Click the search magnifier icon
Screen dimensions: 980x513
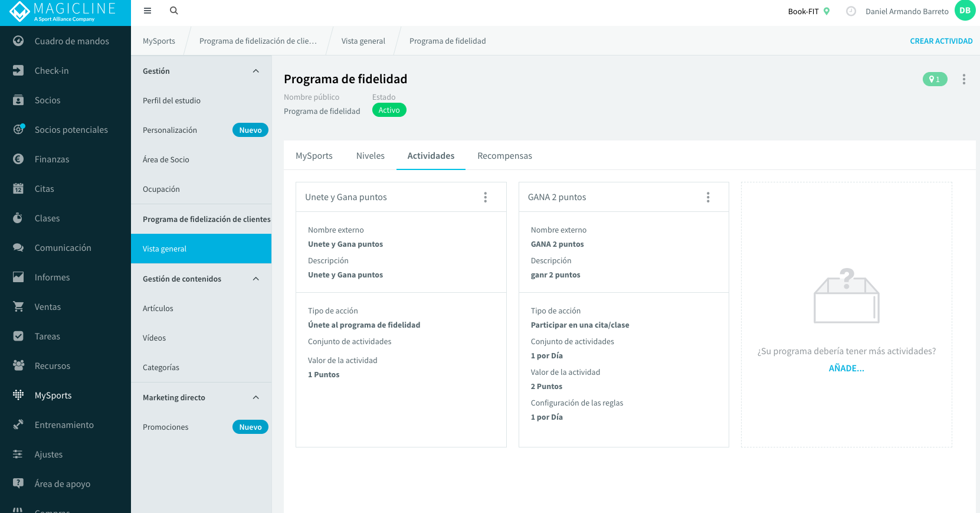click(174, 11)
